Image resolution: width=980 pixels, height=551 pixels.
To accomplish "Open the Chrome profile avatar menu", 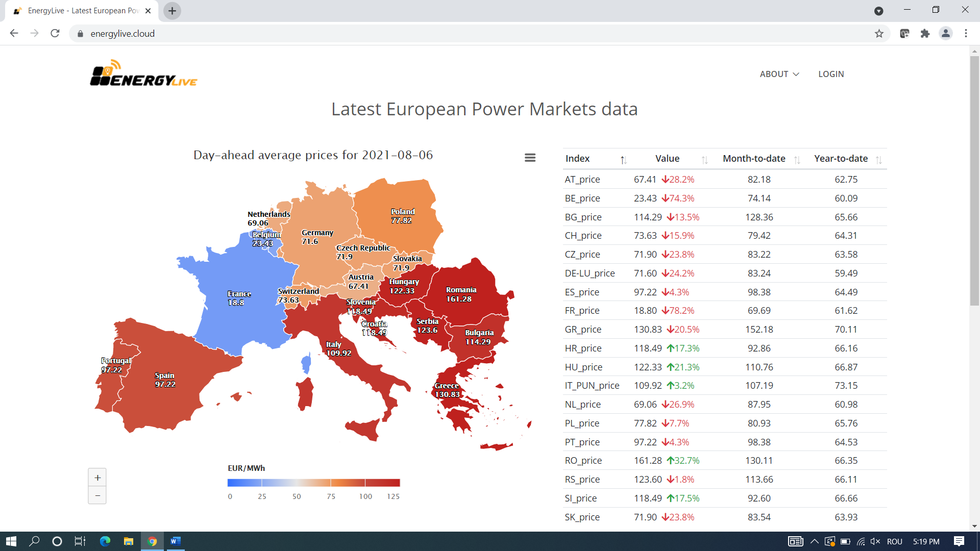I will pyautogui.click(x=945, y=34).
